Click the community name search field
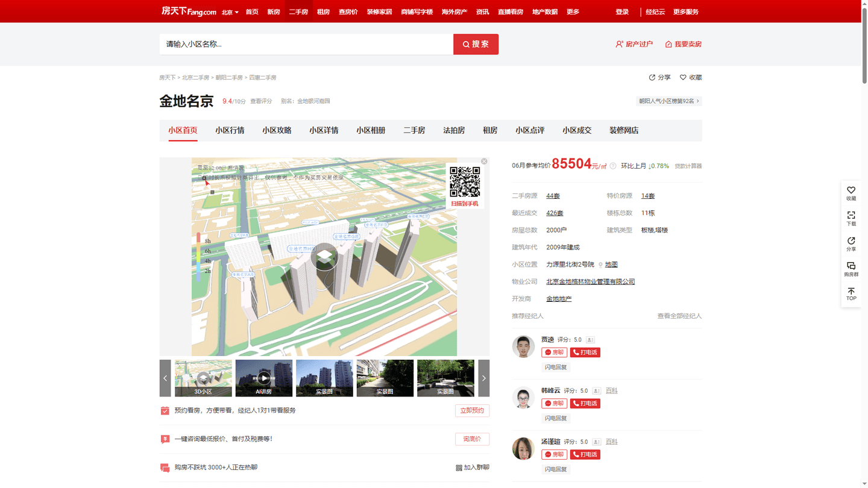This screenshot has width=868, height=488. [x=306, y=44]
